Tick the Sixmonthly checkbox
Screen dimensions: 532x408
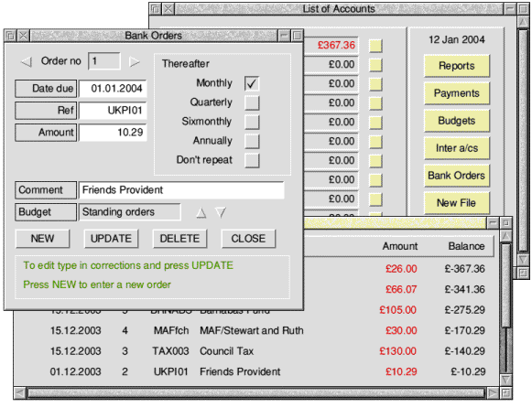pos(252,122)
